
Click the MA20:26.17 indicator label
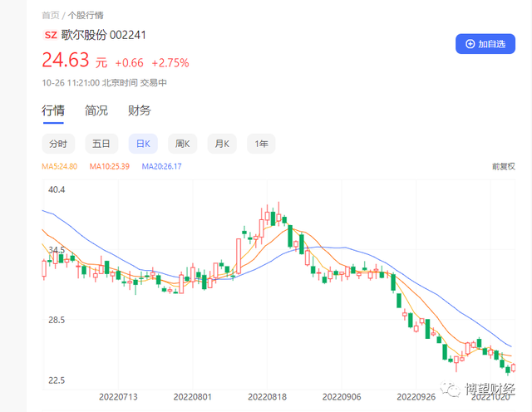(161, 166)
